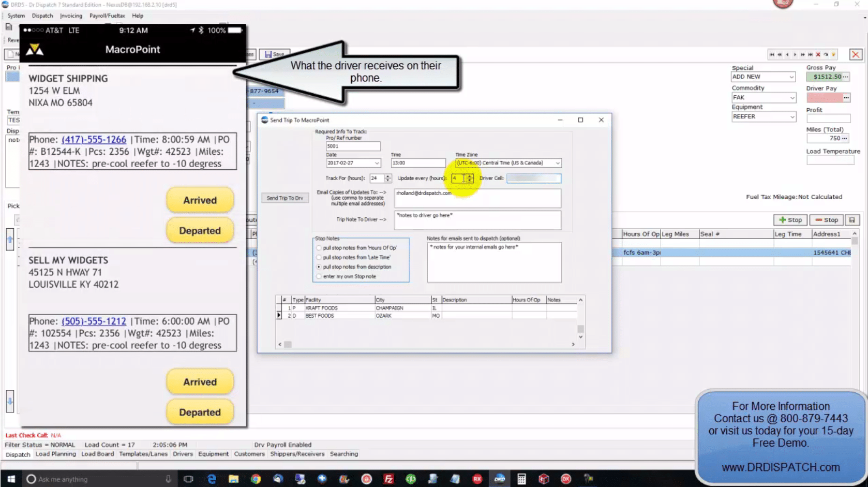868x487 pixels.
Task: Click the Windows Start button
Action: click(x=11, y=479)
